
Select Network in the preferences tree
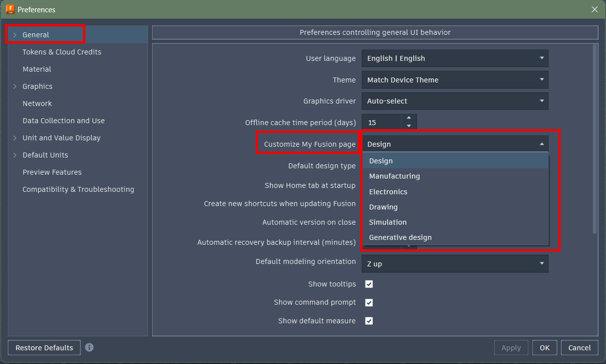[37, 104]
